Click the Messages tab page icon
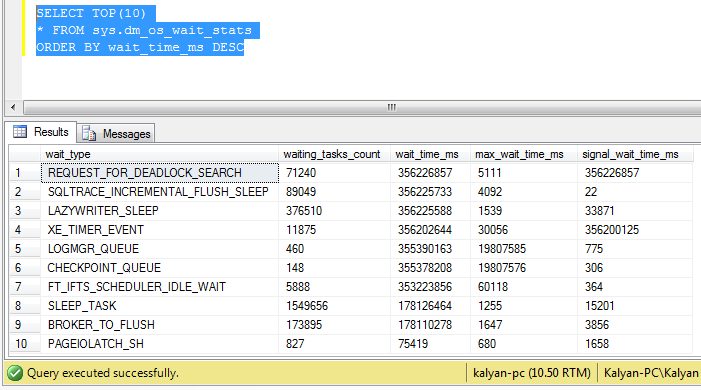 (89, 133)
